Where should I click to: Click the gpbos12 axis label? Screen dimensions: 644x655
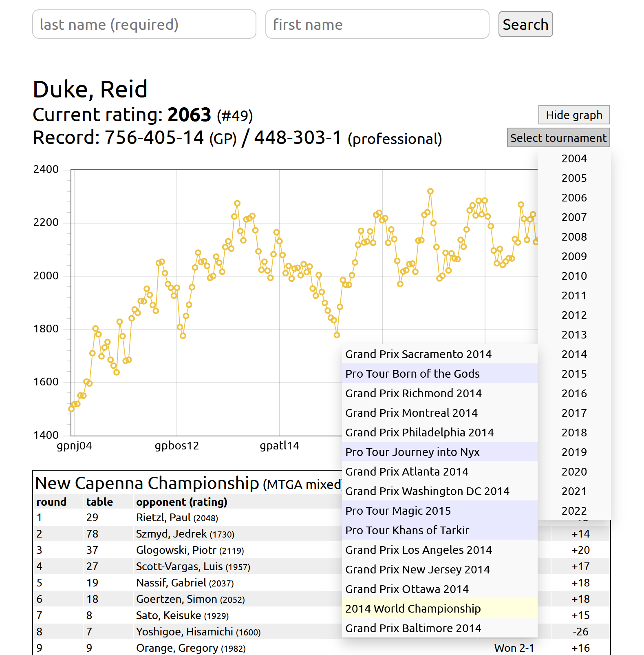pyautogui.click(x=177, y=446)
